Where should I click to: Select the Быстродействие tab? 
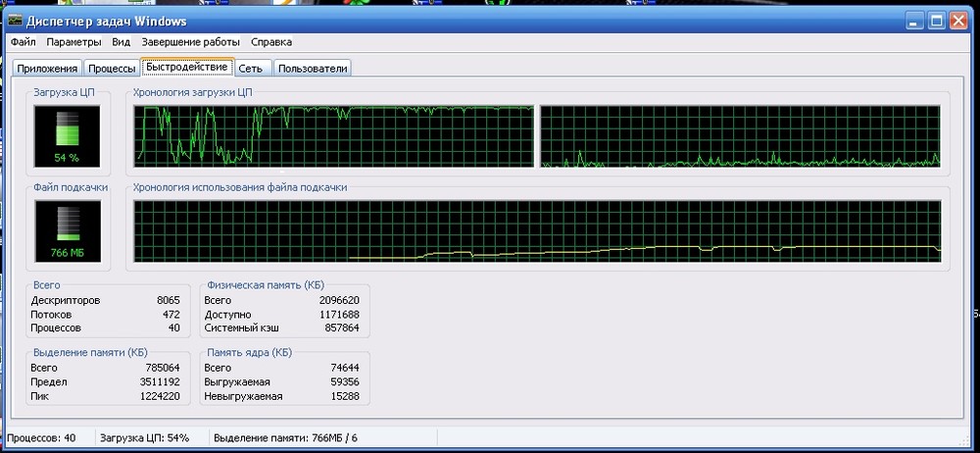click(x=187, y=67)
